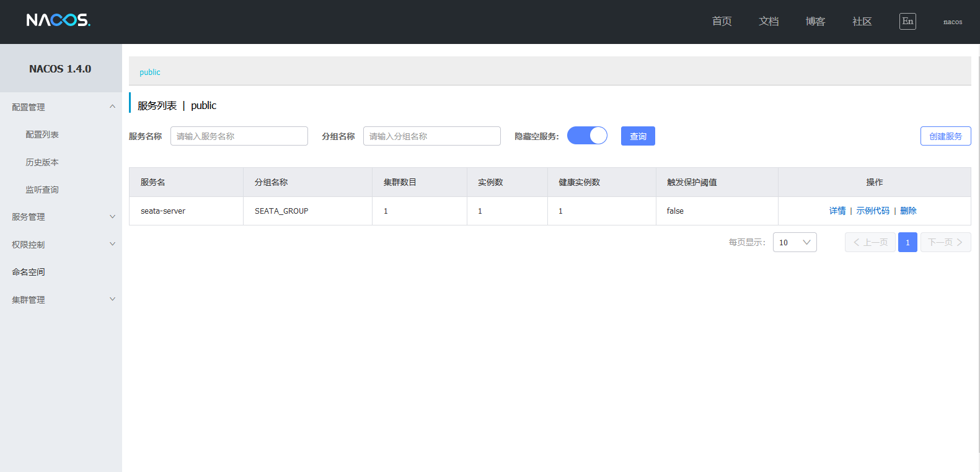
Task: Select page 1 in pagination
Action: pyautogui.click(x=907, y=242)
